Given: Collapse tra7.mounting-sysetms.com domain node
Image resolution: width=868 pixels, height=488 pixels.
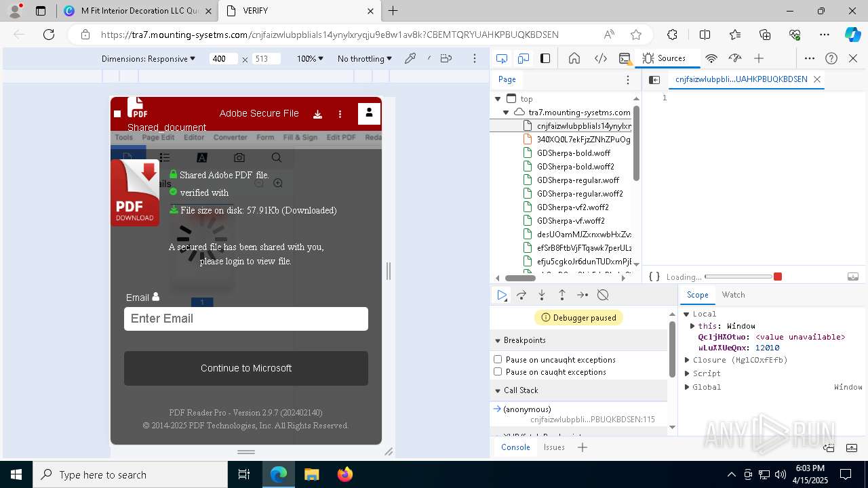Looking at the screenshot, I should click(506, 113).
